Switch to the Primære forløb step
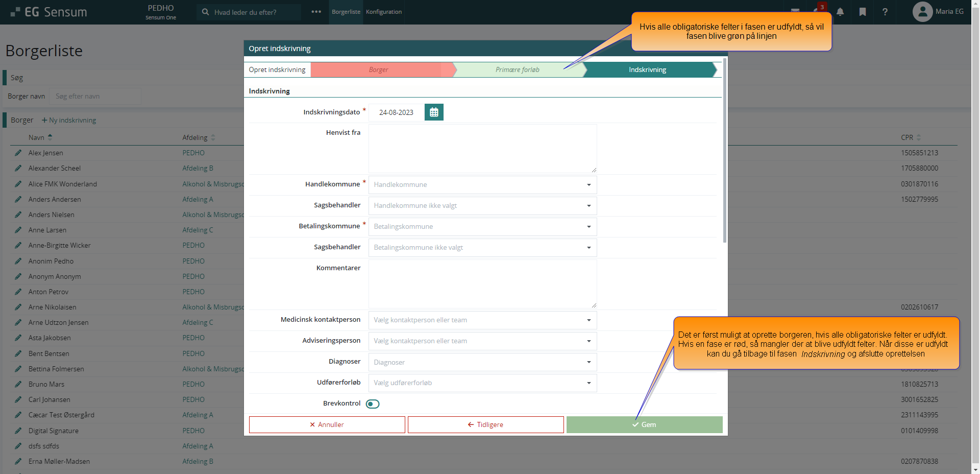980x474 pixels. click(x=517, y=70)
